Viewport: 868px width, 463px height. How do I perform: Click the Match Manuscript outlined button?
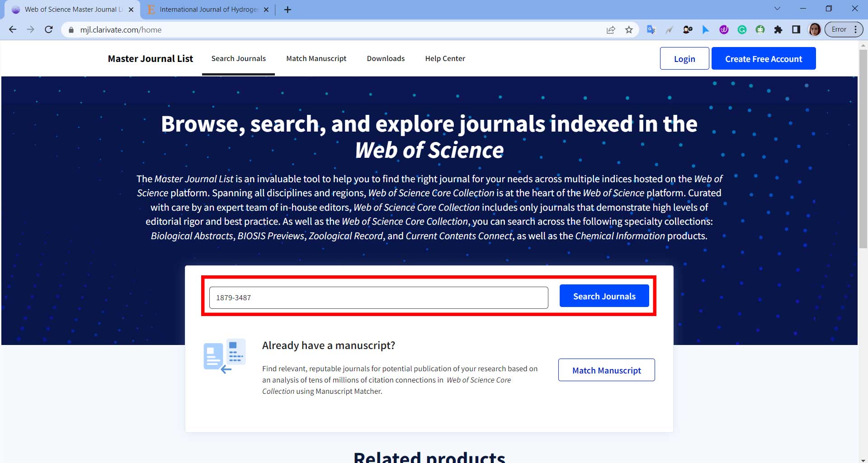(606, 370)
